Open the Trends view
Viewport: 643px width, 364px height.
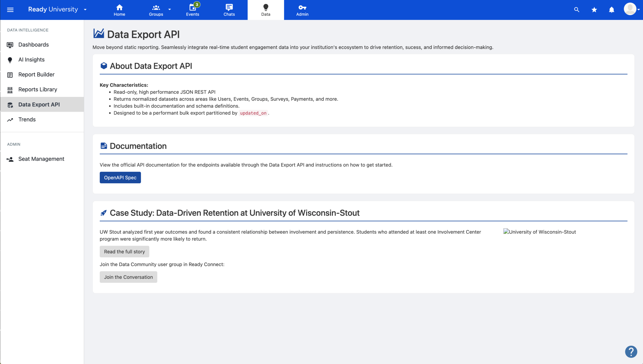pos(27,119)
